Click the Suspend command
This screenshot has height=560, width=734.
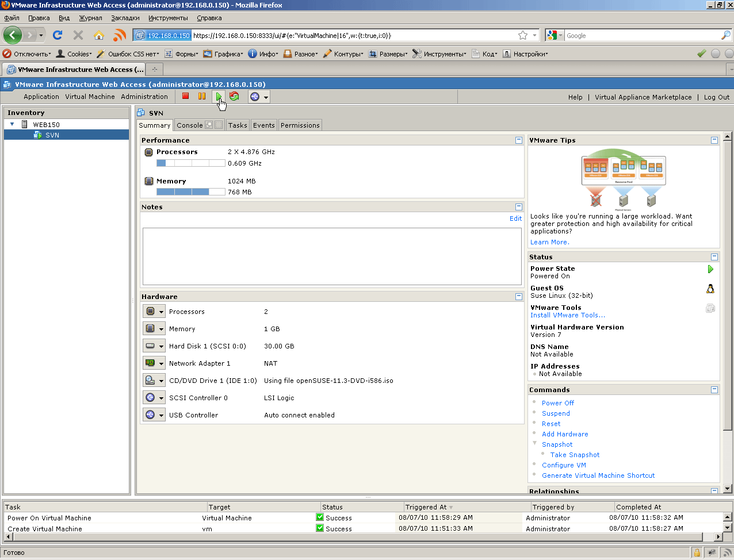(556, 413)
